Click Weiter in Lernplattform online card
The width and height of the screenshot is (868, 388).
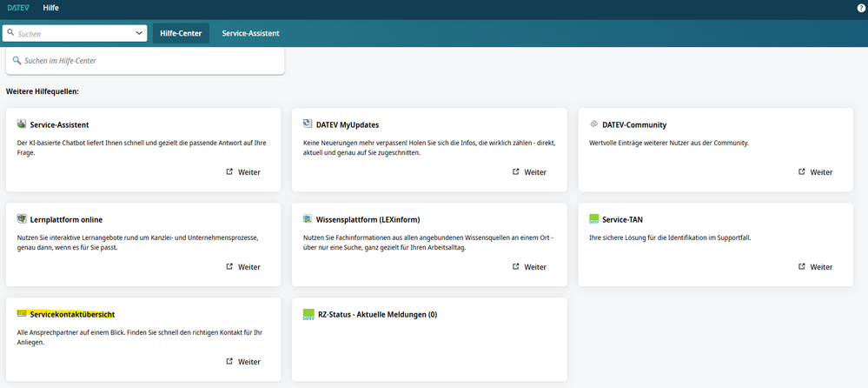(249, 267)
